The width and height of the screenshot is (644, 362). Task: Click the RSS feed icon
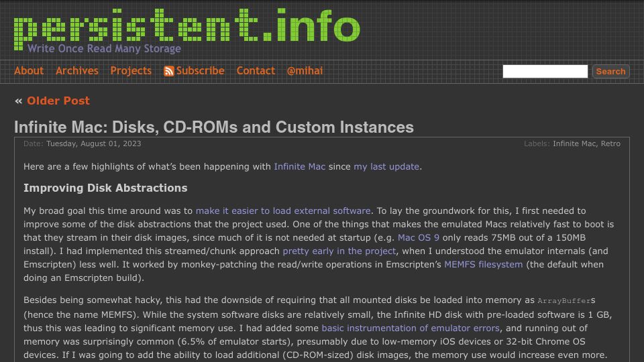[x=169, y=72]
